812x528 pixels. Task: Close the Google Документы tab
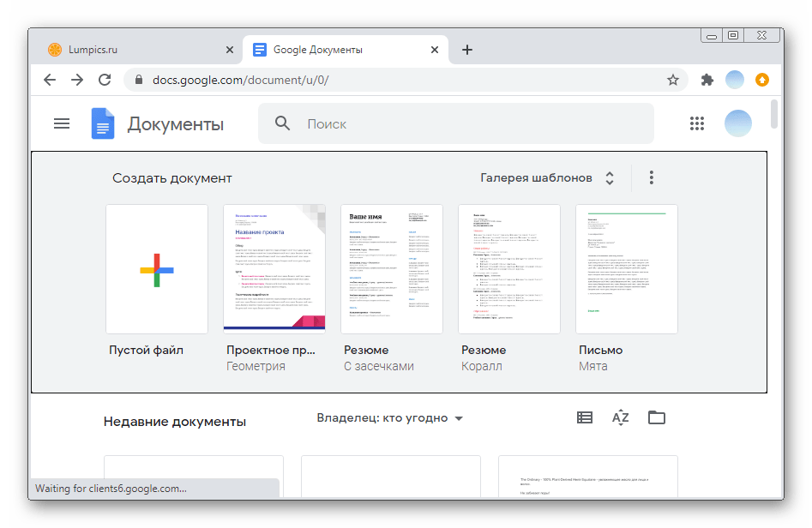435,50
